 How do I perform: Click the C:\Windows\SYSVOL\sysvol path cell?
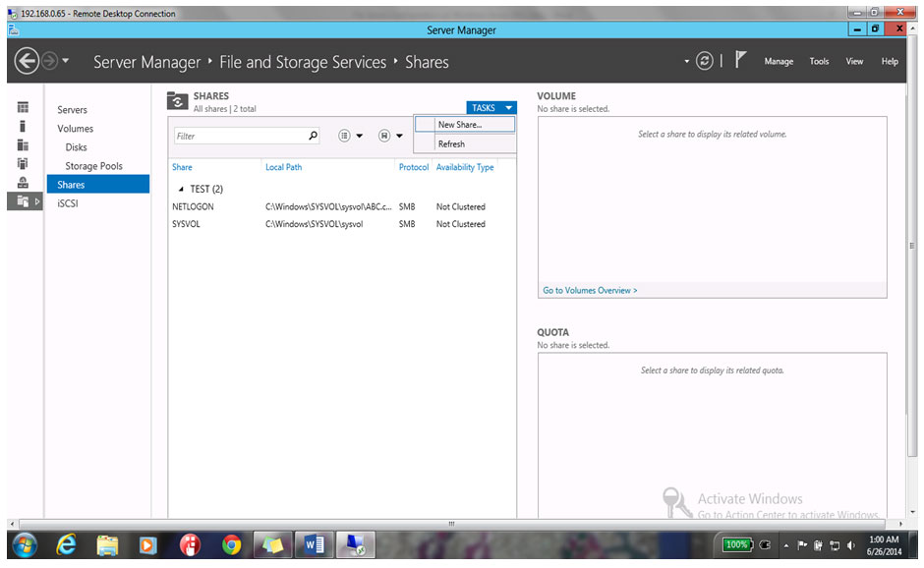pyautogui.click(x=315, y=224)
